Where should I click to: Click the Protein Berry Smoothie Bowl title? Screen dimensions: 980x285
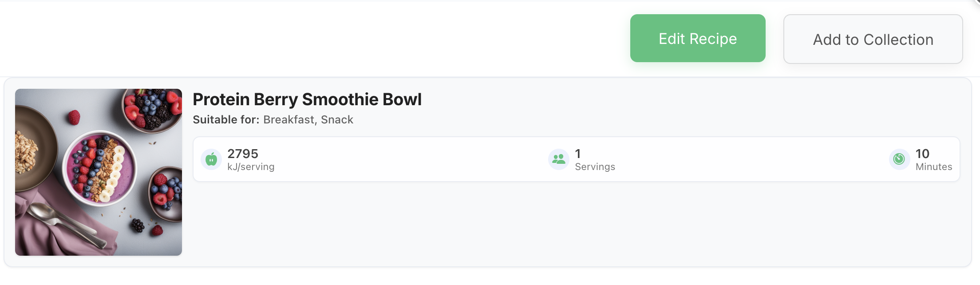(307, 99)
